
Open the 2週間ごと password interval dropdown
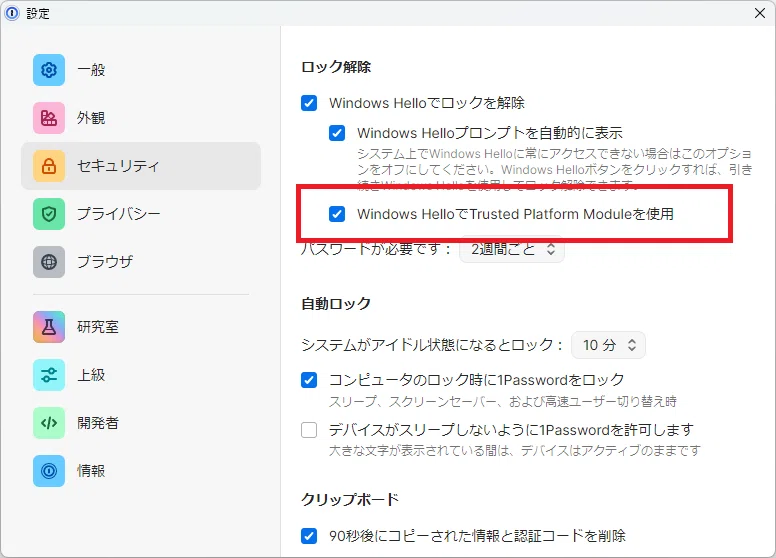(x=512, y=249)
